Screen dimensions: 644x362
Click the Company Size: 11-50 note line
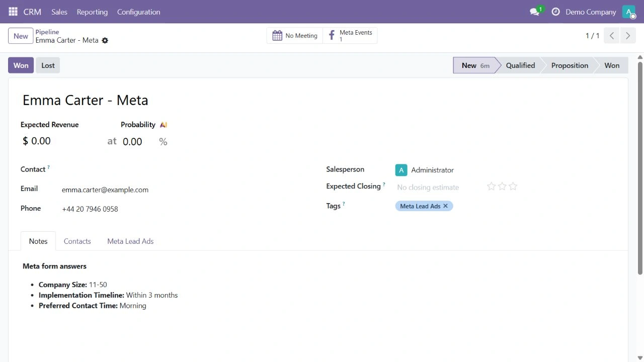tap(73, 285)
